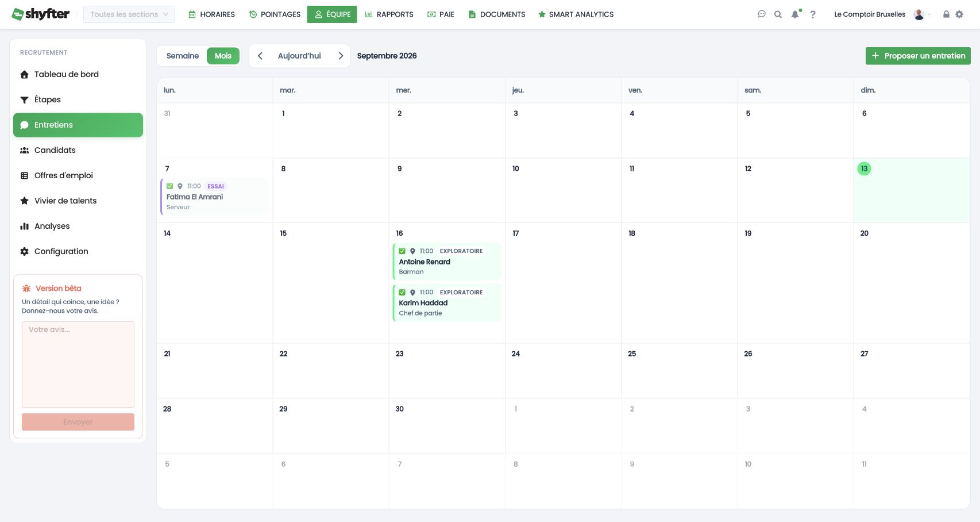Click Proposer un entretien button
This screenshot has width=980, height=522.
coord(918,56)
